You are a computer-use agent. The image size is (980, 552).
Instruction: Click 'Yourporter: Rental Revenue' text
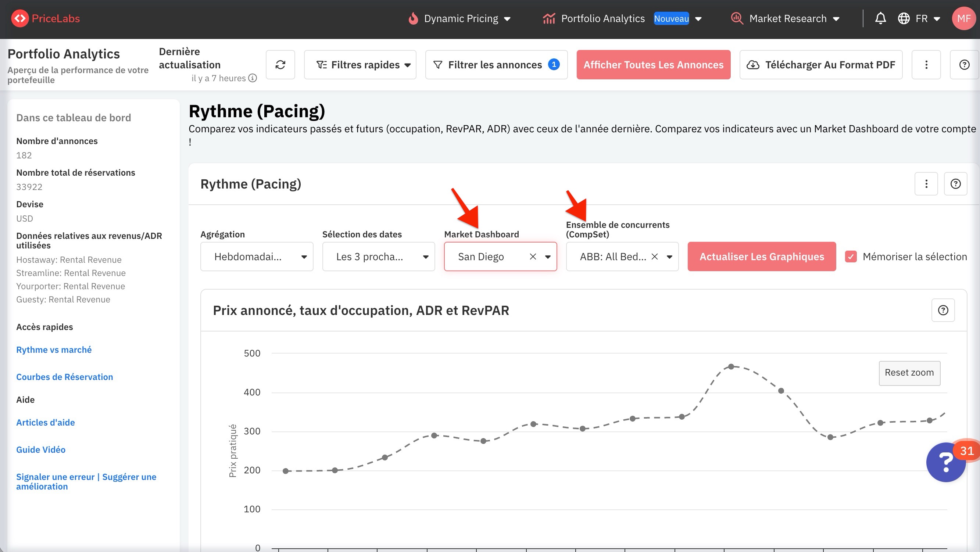click(70, 286)
